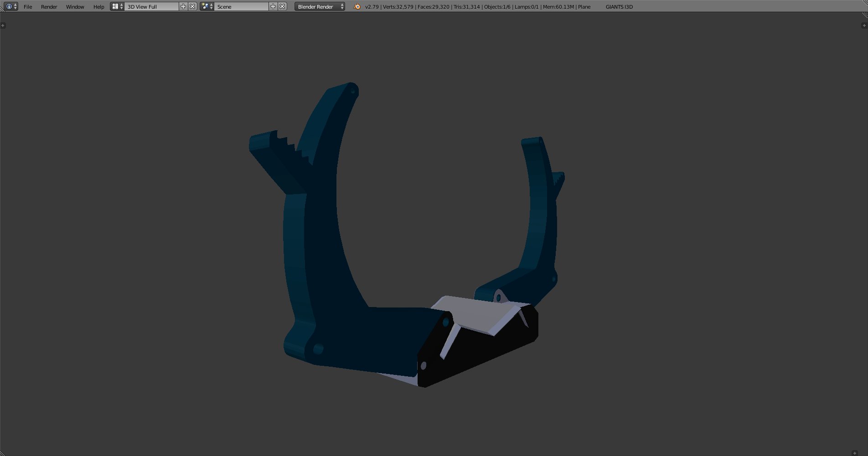Click the Scene name field

pyautogui.click(x=241, y=7)
